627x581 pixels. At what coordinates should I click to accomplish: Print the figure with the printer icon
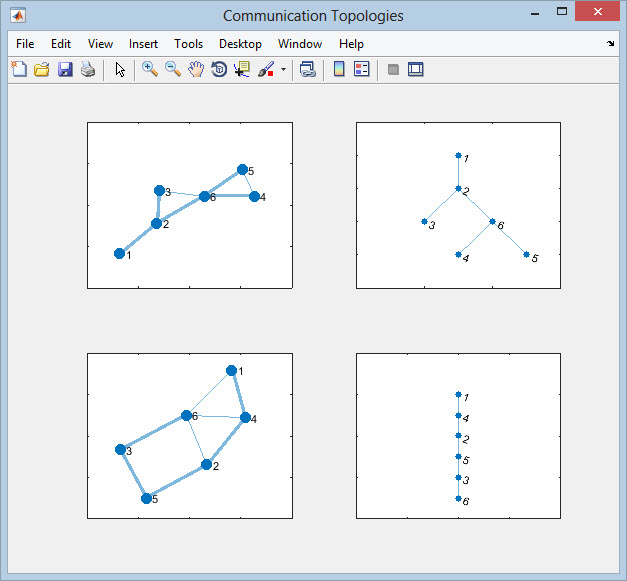click(x=88, y=69)
